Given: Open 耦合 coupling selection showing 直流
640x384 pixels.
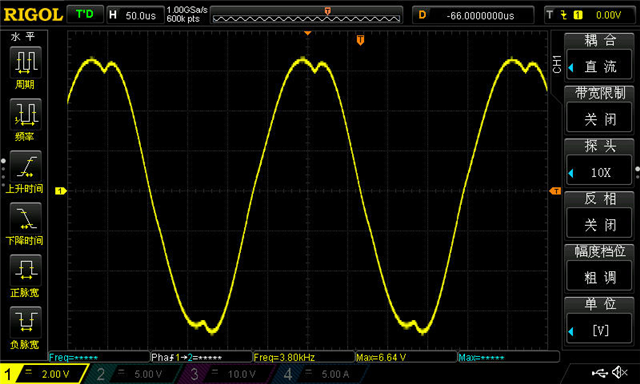Looking at the screenshot, I should pyautogui.click(x=599, y=66).
